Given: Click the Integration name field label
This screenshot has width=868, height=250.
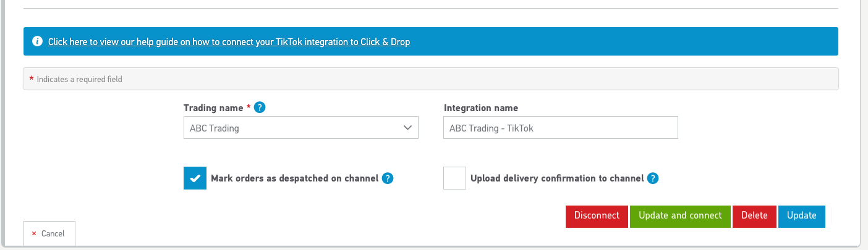Looking at the screenshot, I should tap(481, 108).
